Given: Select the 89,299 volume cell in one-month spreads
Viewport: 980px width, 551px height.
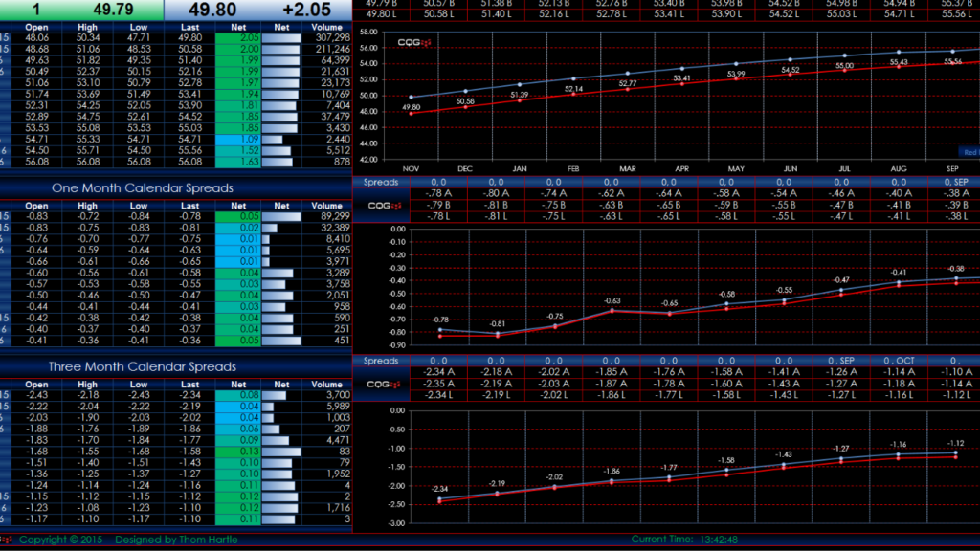Looking at the screenshot, I should point(327,217).
